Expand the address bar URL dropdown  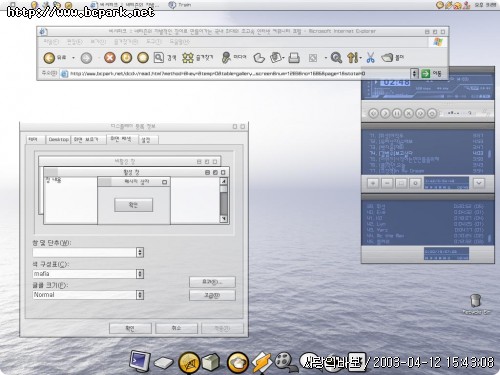tap(414, 73)
